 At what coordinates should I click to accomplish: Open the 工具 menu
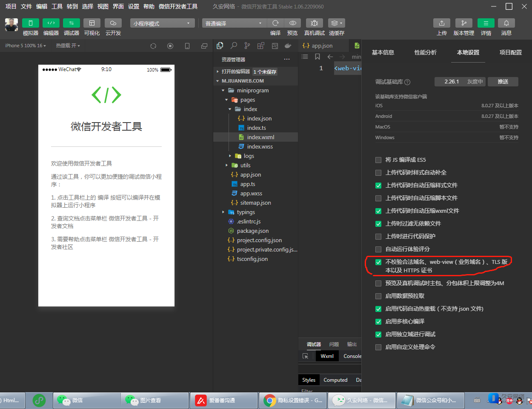pos(57,6)
